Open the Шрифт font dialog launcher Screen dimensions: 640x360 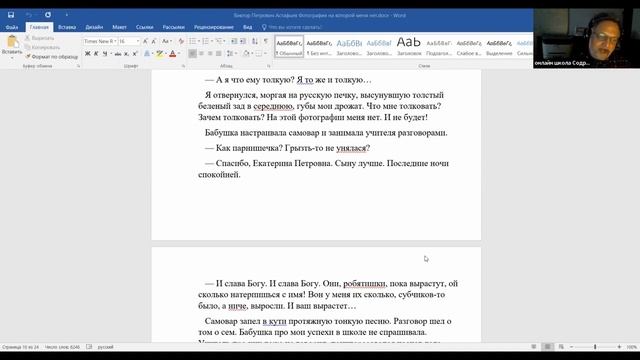[x=183, y=66]
